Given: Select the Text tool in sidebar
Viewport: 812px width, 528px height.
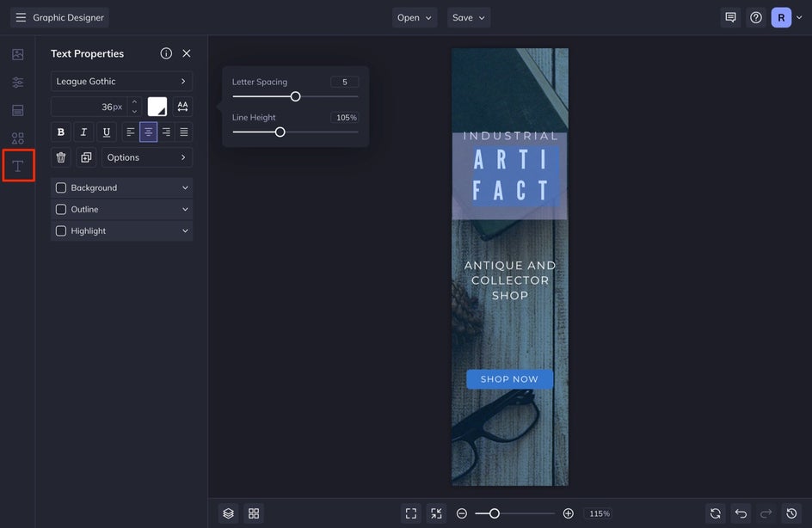Looking at the screenshot, I should [x=18, y=165].
